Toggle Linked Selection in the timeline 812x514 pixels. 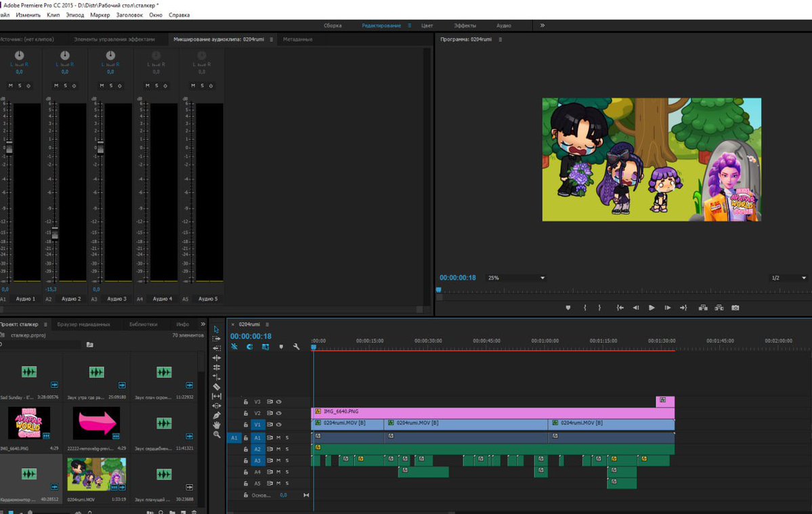(x=265, y=347)
